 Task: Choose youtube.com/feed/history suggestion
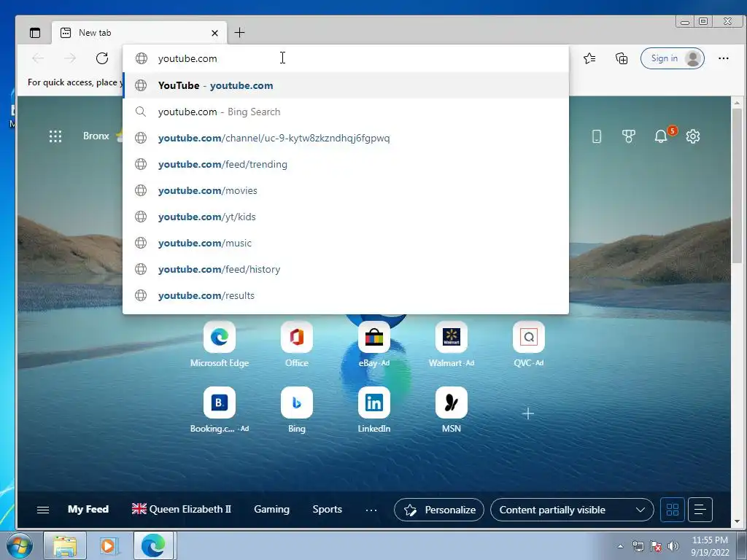(346, 268)
